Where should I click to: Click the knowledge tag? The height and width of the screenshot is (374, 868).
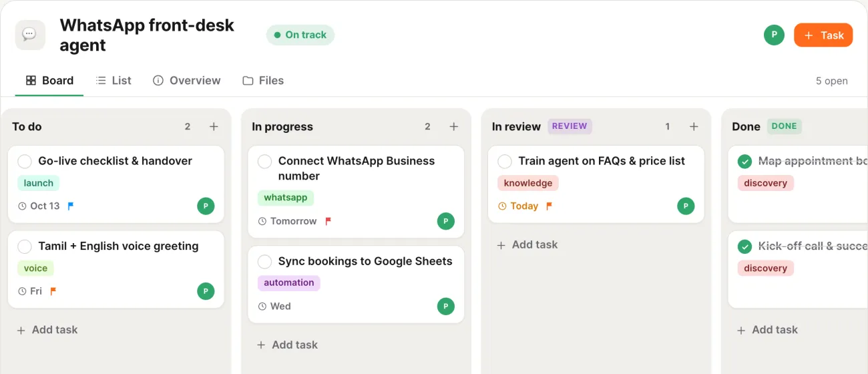pyautogui.click(x=528, y=183)
